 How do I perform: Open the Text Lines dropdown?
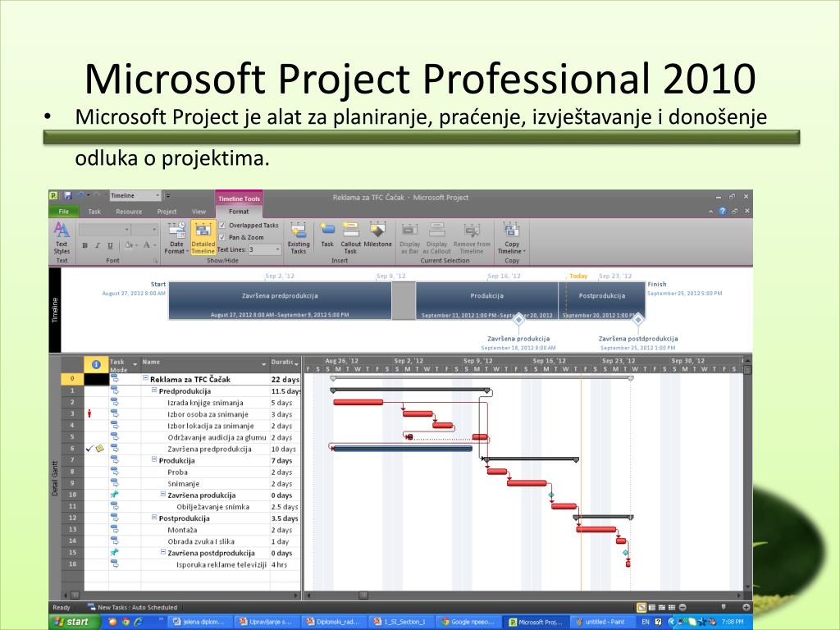tap(277, 249)
